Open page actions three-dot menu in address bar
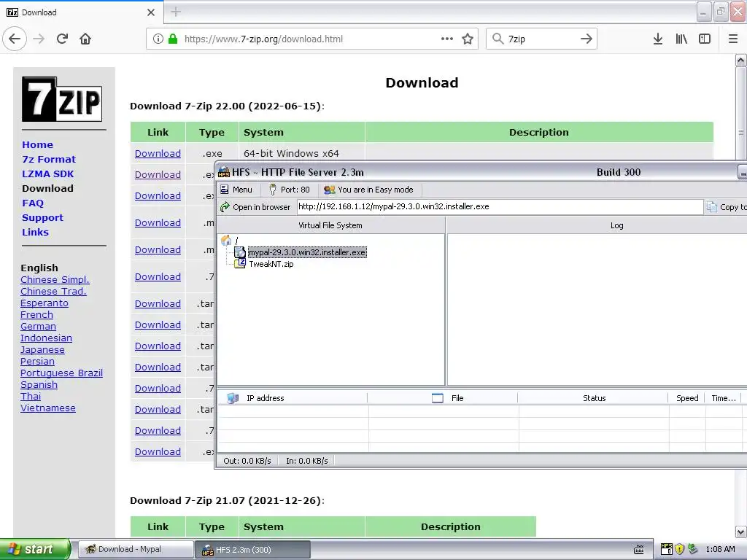This screenshot has height=560, width=747. click(x=447, y=39)
